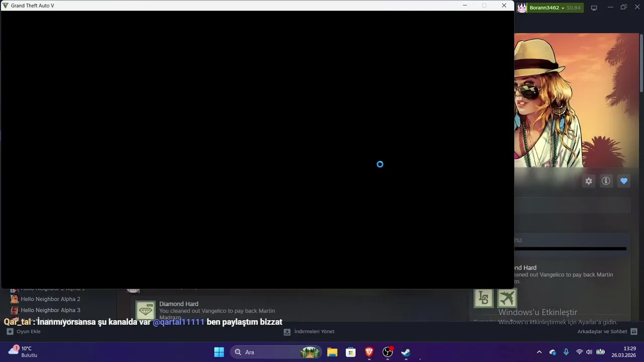Click the battery tray icon
644x362 pixels.
(x=601, y=352)
